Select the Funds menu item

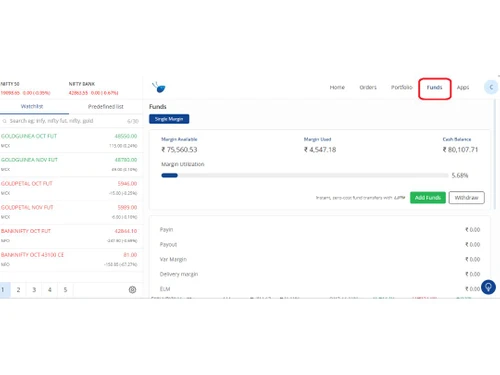click(x=434, y=87)
